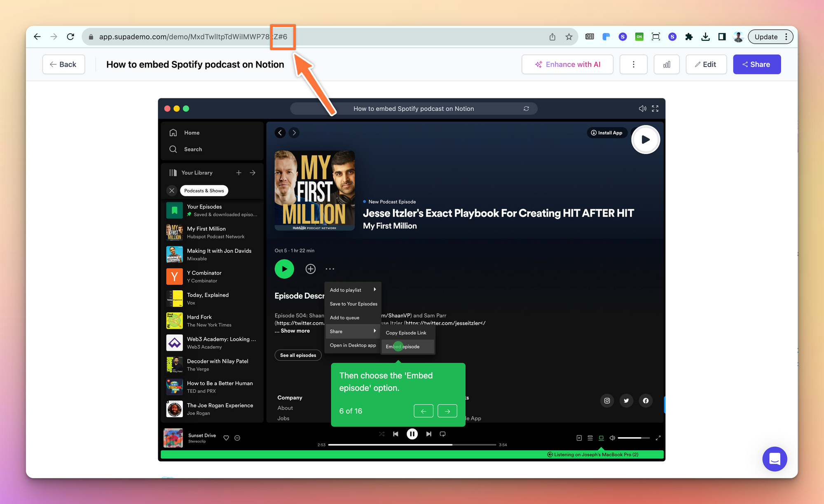Go forward using Spotify's right chevron
824x504 pixels.
[x=294, y=133]
